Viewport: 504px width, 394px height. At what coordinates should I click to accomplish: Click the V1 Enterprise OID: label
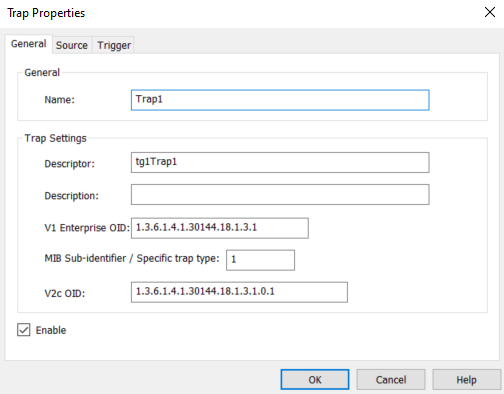[87, 228]
